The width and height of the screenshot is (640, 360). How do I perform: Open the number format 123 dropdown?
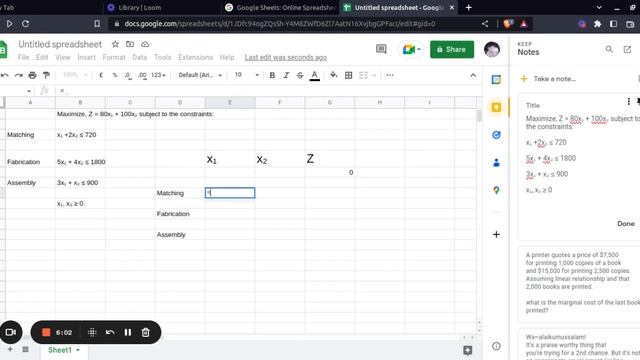158,75
